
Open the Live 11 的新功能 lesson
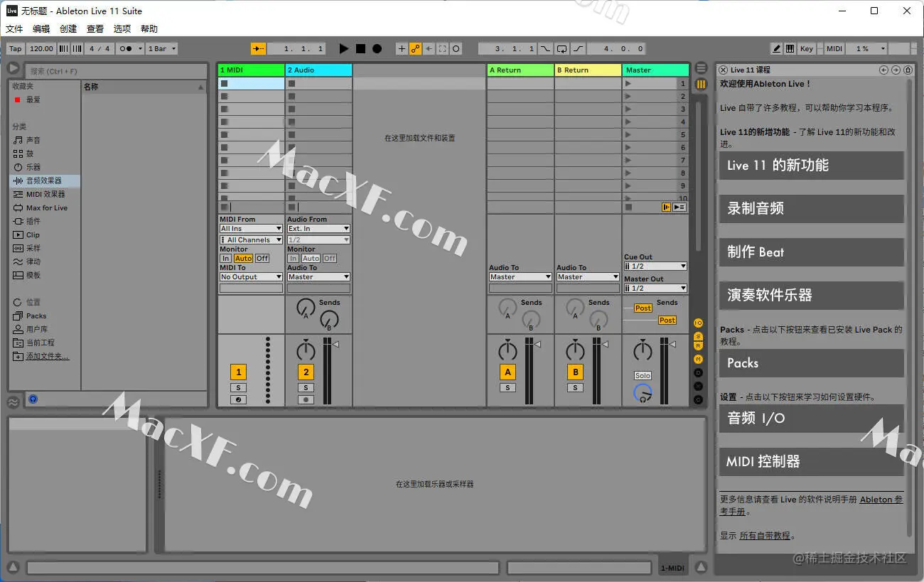pos(811,166)
